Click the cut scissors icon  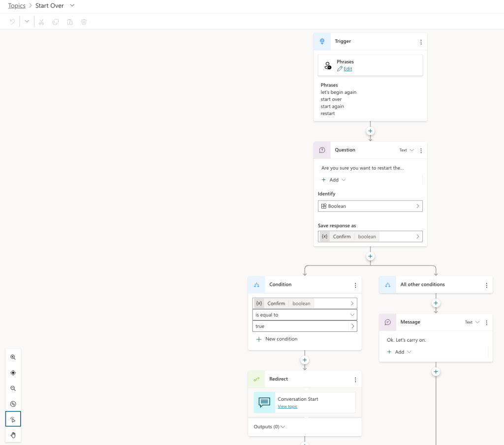(41, 22)
